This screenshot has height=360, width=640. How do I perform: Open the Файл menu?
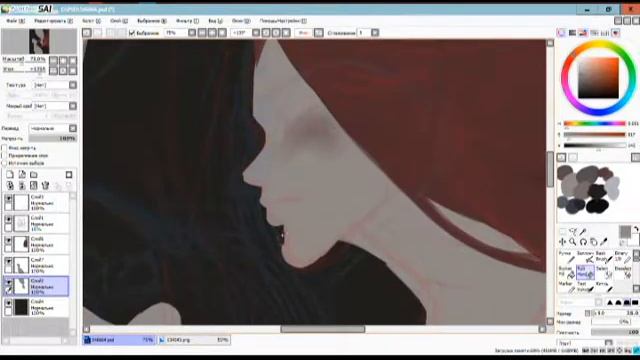(x=16, y=20)
